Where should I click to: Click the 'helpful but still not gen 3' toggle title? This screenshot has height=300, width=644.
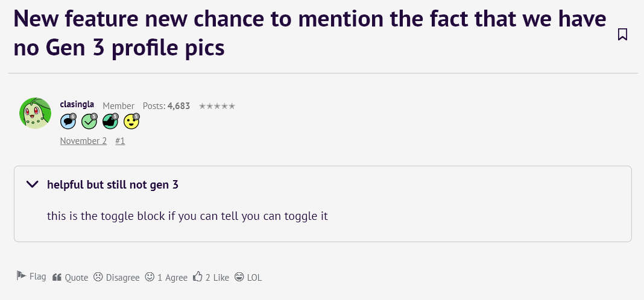113,184
